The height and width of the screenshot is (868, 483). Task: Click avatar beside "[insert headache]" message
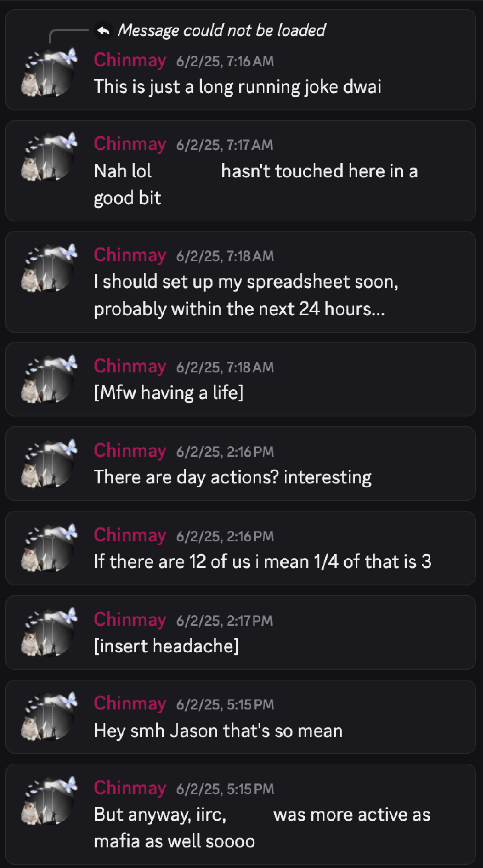click(x=48, y=632)
